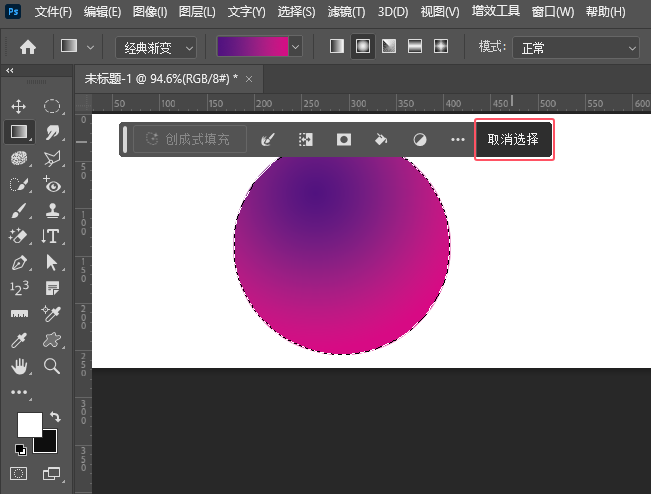This screenshot has width=651, height=494.
Task: Open the 3D(D) menu
Action: click(x=393, y=12)
